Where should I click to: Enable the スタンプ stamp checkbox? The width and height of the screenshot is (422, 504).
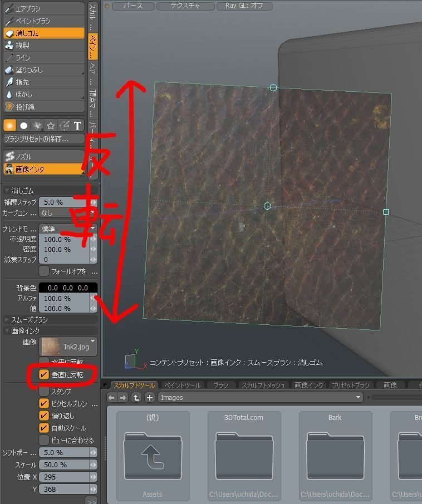[x=44, y=391]
